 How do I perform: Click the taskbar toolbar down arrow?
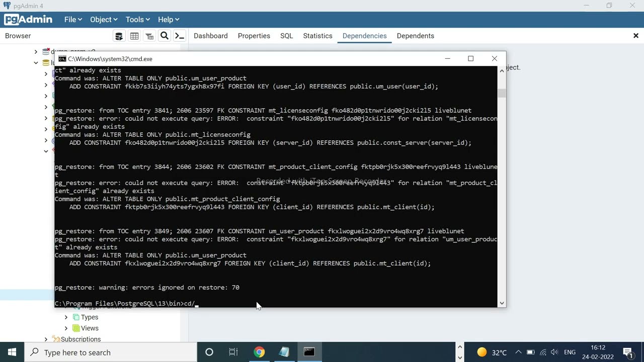click(x=460, y=357)
